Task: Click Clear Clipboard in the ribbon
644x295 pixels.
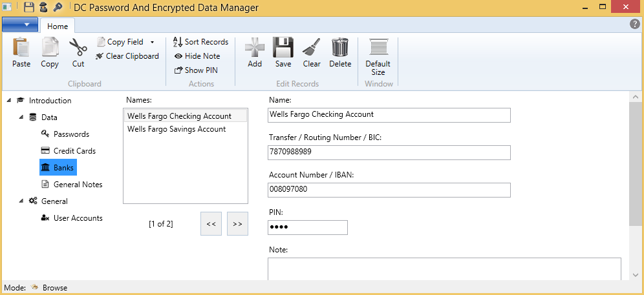Action: [127, 56]
